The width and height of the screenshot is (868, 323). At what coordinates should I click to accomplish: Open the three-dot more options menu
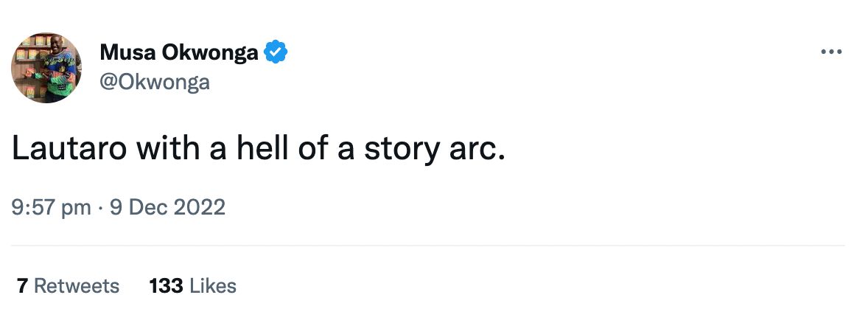tap(830, 52)
